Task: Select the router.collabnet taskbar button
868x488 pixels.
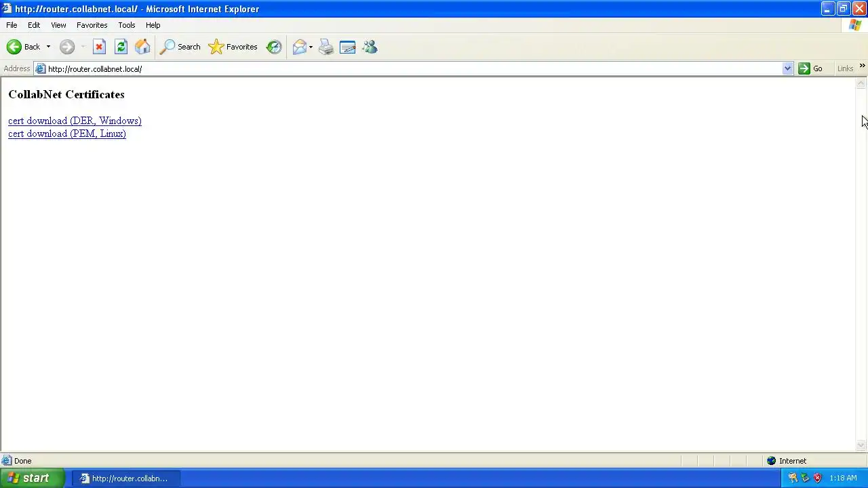Action: (x=125, y=479)
